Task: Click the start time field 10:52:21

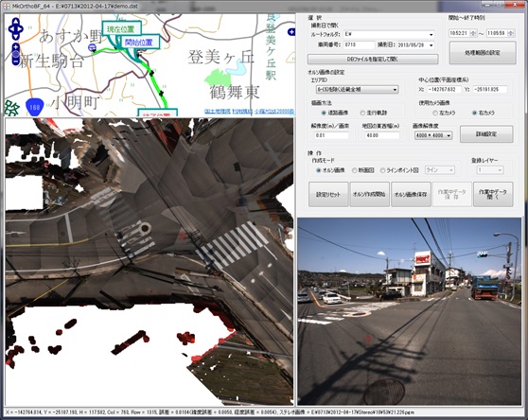Action: 459,33
